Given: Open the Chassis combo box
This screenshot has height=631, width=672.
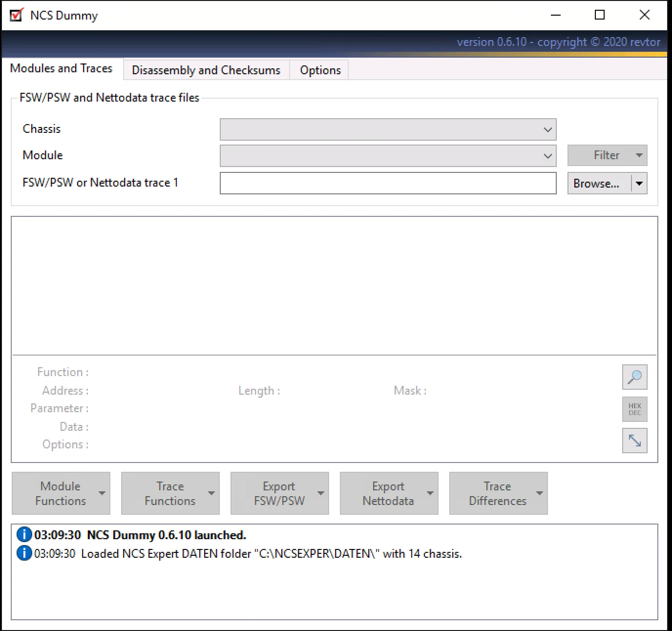Looking at the screenshot, I should click(388, 129).
